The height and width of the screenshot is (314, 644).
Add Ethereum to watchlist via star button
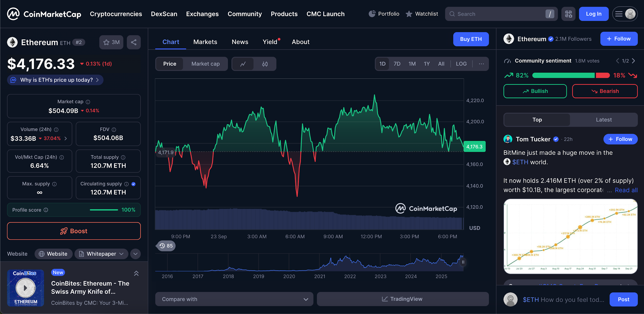[x=111, y=42]
